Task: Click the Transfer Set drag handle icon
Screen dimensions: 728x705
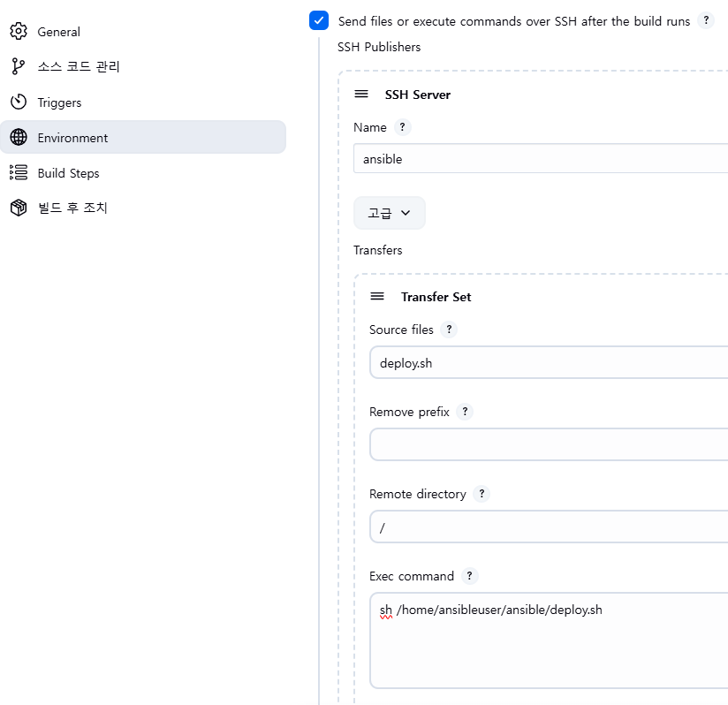Action: coord(377,296)
